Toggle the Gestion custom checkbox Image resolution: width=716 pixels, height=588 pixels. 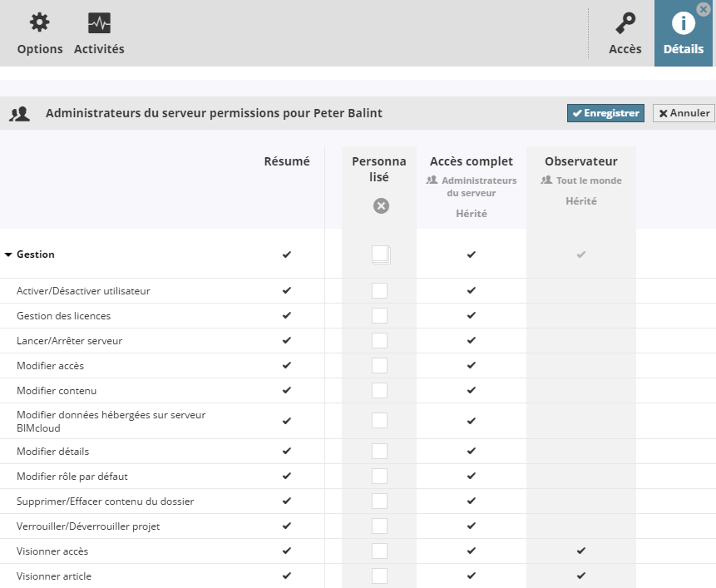(380, 254)
